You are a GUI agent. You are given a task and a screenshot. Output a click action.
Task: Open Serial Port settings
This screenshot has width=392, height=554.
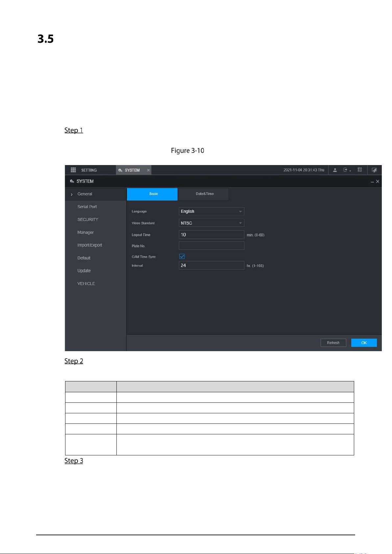coord(87,207)
